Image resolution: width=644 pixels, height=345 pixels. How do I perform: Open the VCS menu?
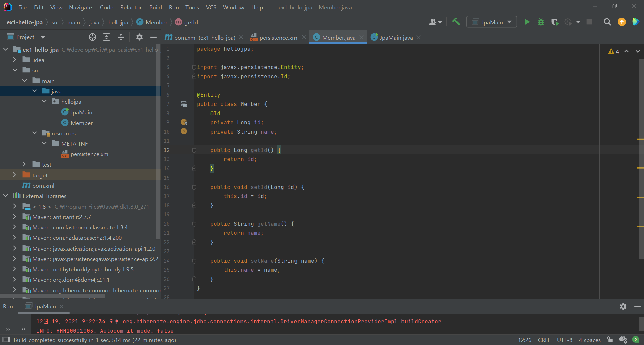(211, 7)
